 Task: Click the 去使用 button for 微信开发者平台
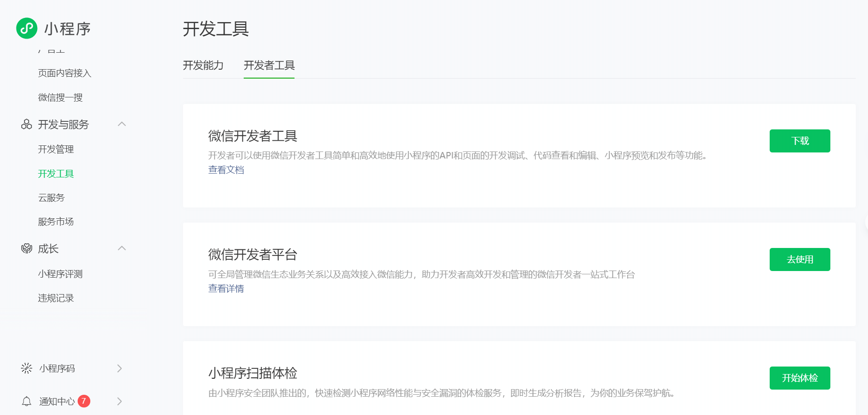[x=800, y=259]
